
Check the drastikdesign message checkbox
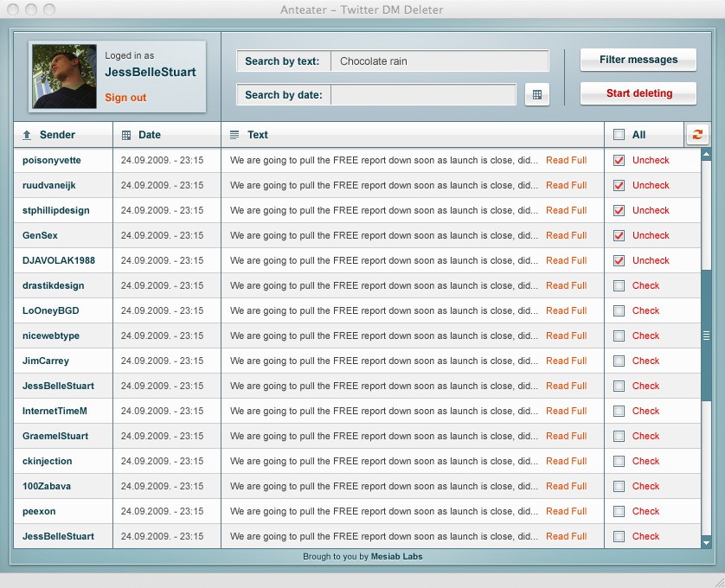click(619, 285)
